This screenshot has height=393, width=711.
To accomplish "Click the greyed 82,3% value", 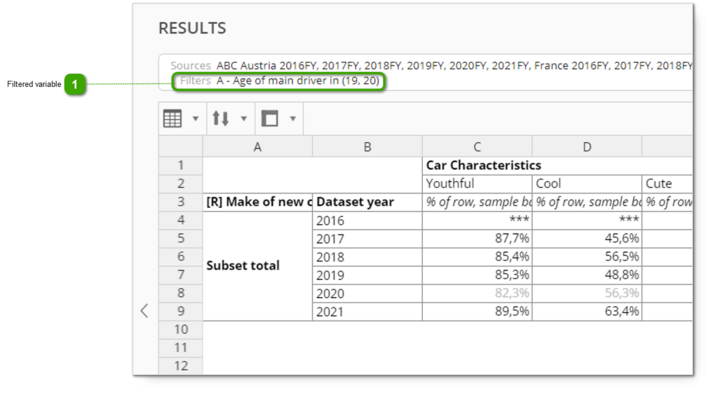I will [x=477, y=293].
